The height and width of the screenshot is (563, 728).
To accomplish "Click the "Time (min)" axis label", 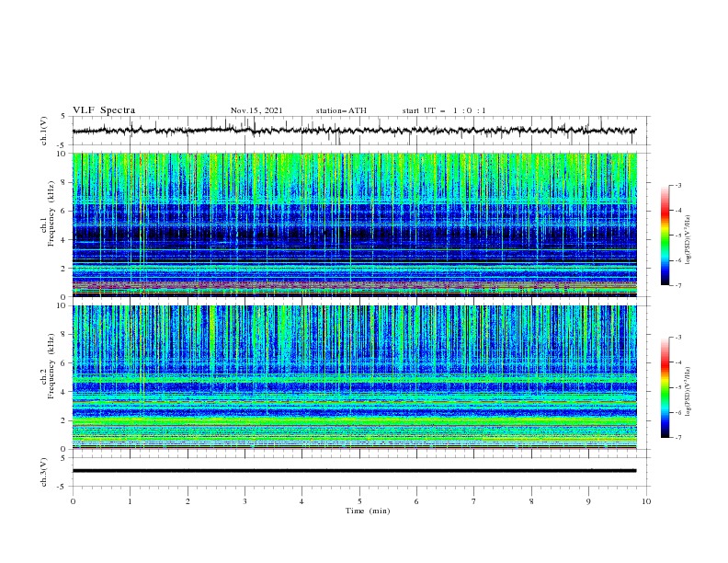I will click(368, 511).
